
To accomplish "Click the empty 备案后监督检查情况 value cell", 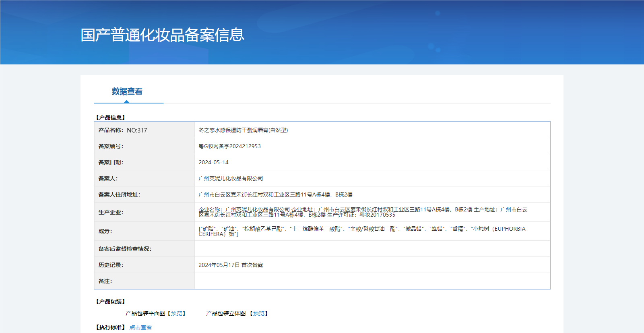I will pyautogui.click(x=372, y=249).
